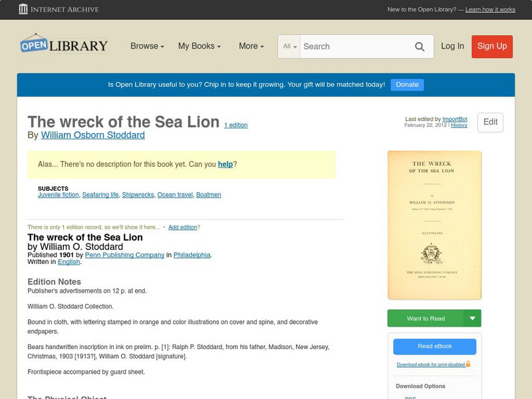This screenshot has height=399, width=532.
Task: Expand the My Books menu
Action: click(199, 46)
